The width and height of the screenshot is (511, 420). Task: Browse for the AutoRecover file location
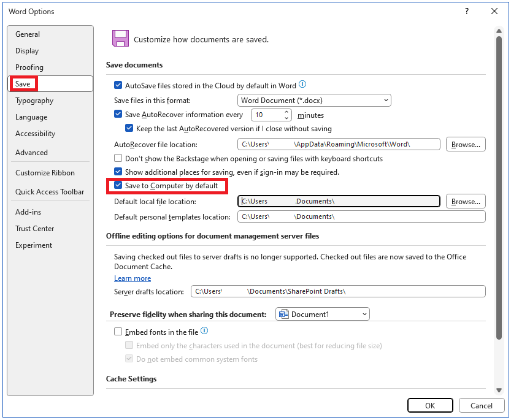point(466,144)
